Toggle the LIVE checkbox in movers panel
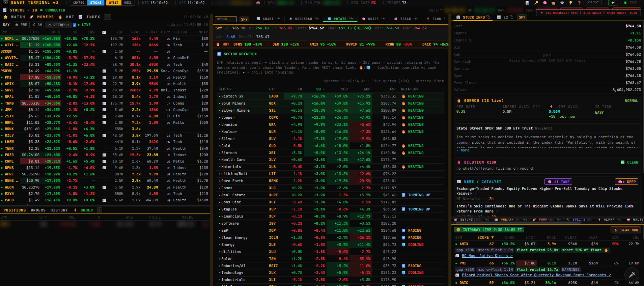The image size is (644, 286). click(x=75, y=25)
